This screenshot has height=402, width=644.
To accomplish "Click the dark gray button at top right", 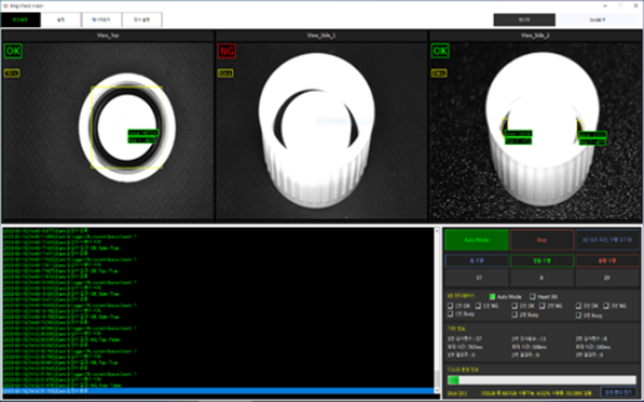I will pyautogui.click(x=524, y=20).
